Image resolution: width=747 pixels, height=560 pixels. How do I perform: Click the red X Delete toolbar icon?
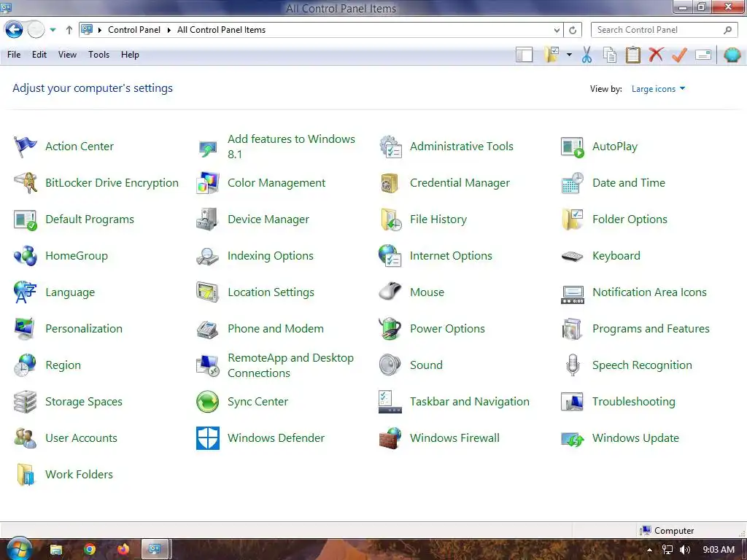point(656,54)
